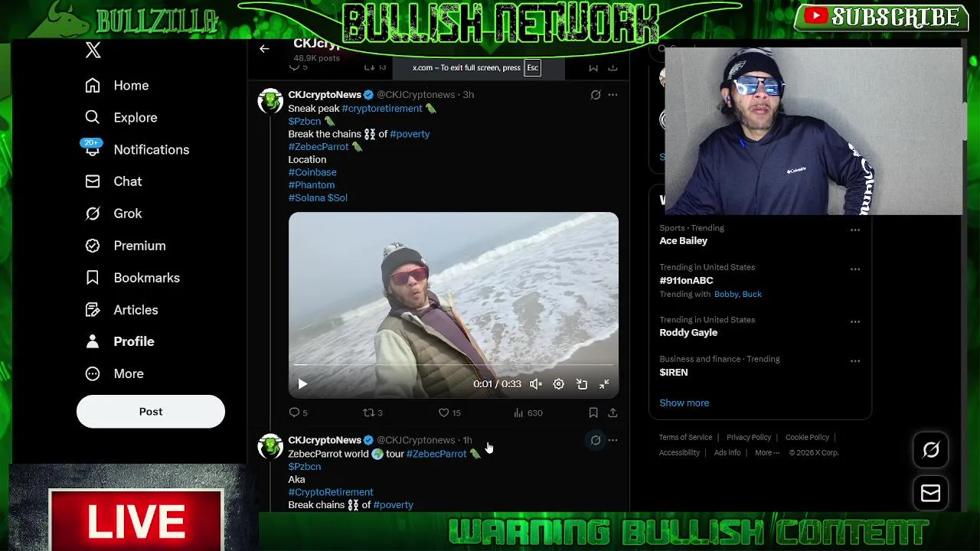Like the beach video post
The height and width of the screenshot is (551, 980).
[x=449, y=412]
